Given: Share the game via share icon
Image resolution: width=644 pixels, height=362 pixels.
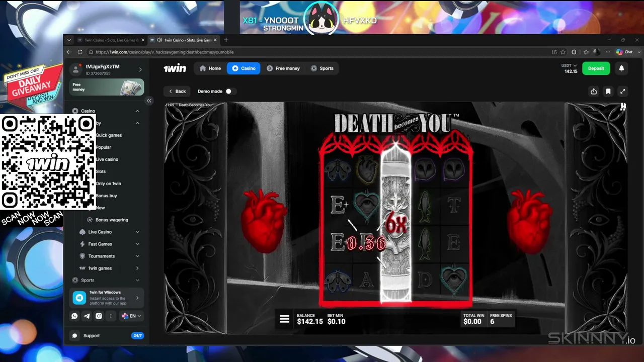Looking at the screenshot, I should [594, 91].
